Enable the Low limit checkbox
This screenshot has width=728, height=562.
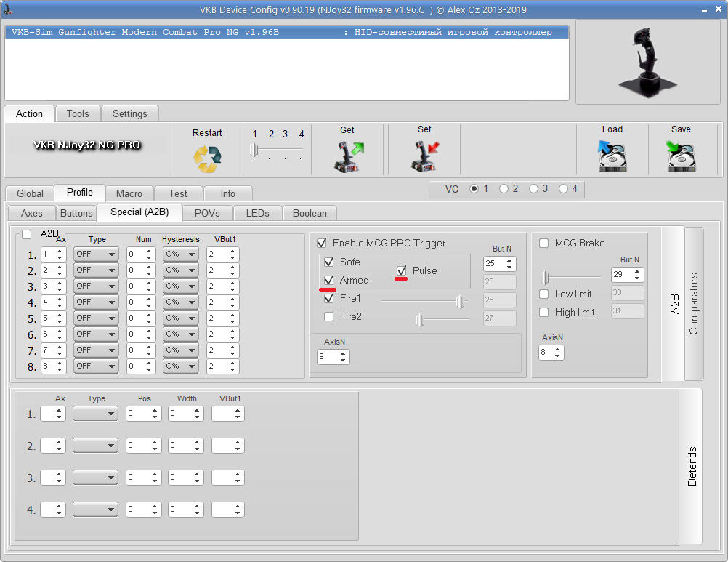click(x=543, y=294)
